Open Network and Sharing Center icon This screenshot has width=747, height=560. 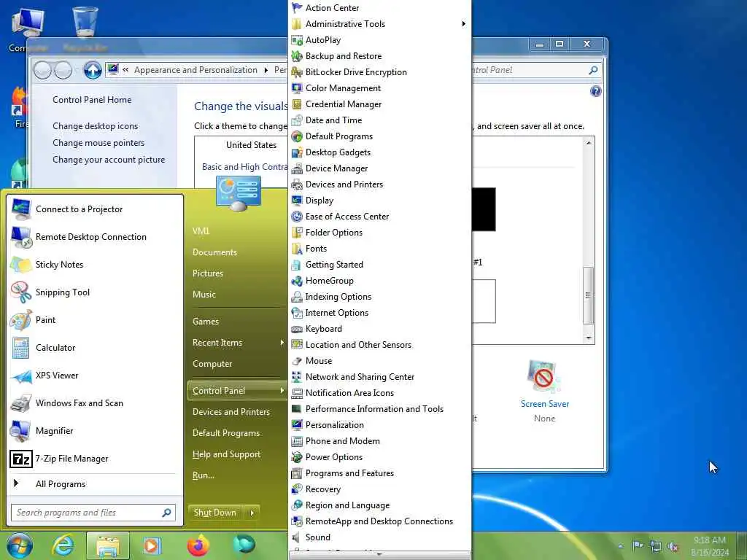pos(297,377)
